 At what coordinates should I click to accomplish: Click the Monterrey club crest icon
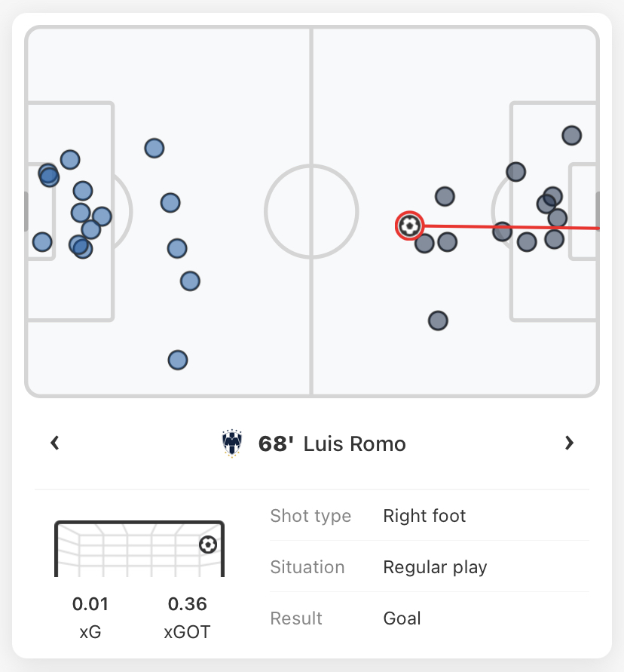pos(231,443)
